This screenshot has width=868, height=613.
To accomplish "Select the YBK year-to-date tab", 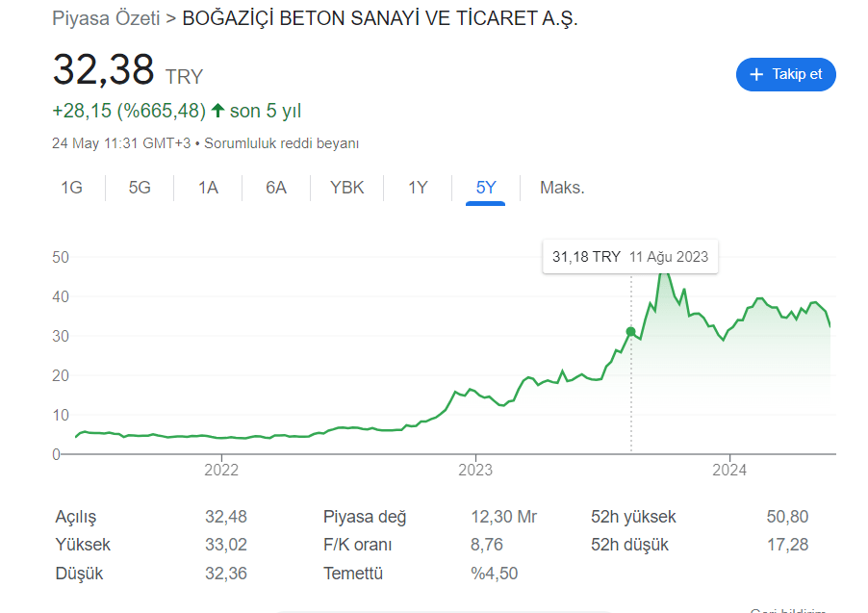I will click(x=346, y=188).
